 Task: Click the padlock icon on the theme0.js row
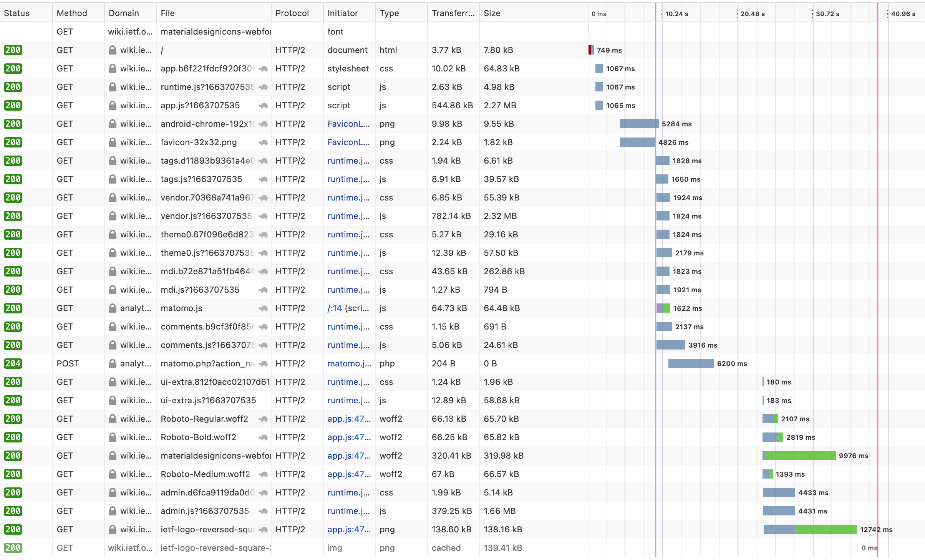point(112,253)
